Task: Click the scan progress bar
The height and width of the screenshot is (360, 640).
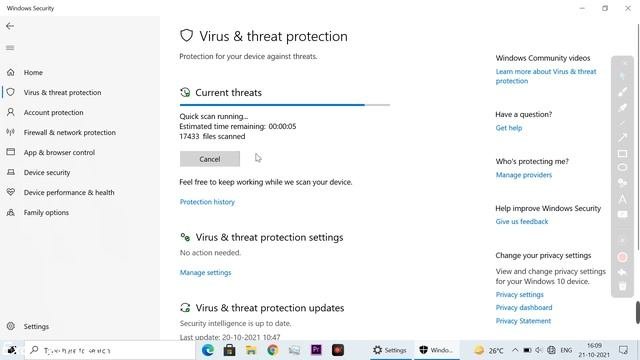Action: click(285, 105)
